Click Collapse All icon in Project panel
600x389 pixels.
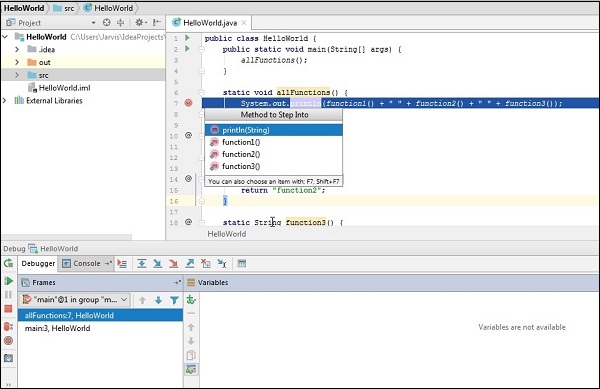[121, 23]
